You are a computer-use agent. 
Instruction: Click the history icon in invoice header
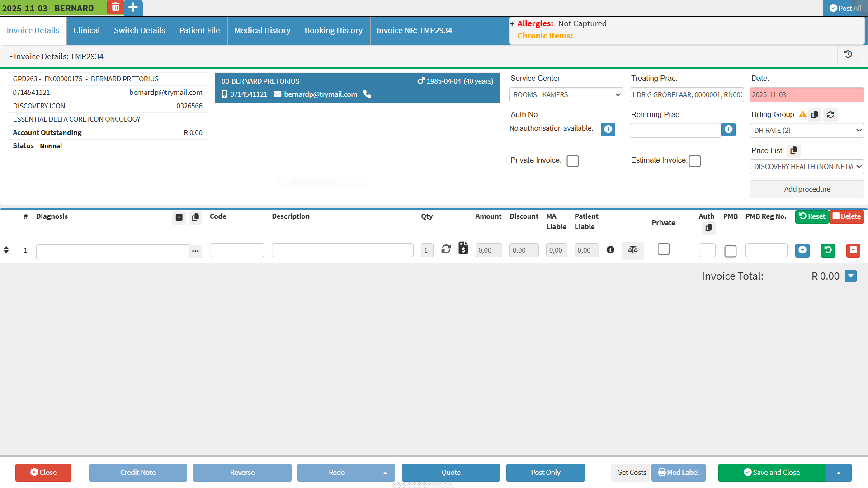click(848, 54)
